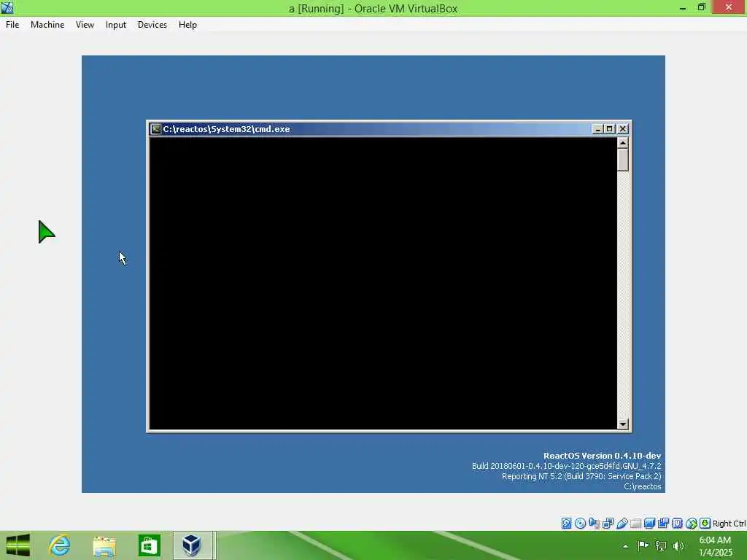Close the cmd.exe window
Image resolution: width=747 pixels, height=560 pixels.
click(x=623, y=128)
